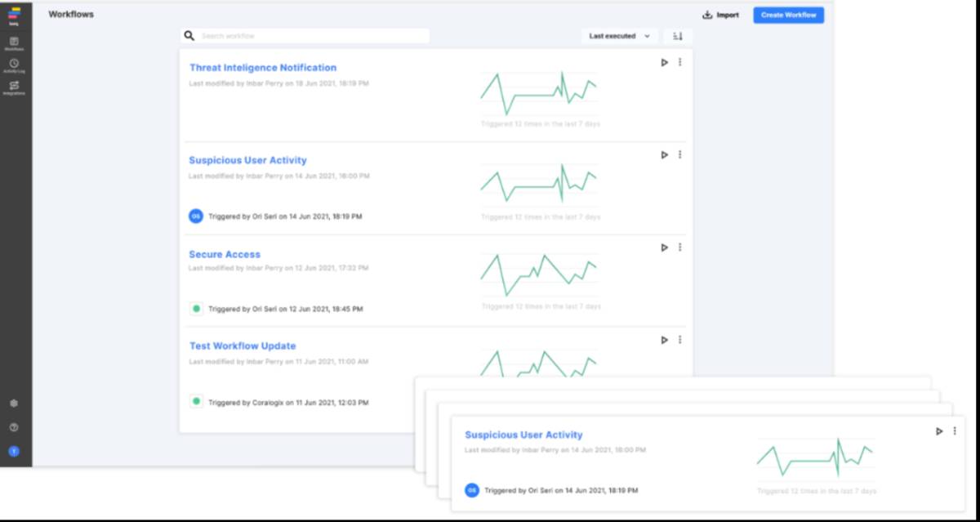The height and width of the screenshot is (522, 980).
Task: Open more options for Threat Inteligence Notification
Action: (680, 62)
